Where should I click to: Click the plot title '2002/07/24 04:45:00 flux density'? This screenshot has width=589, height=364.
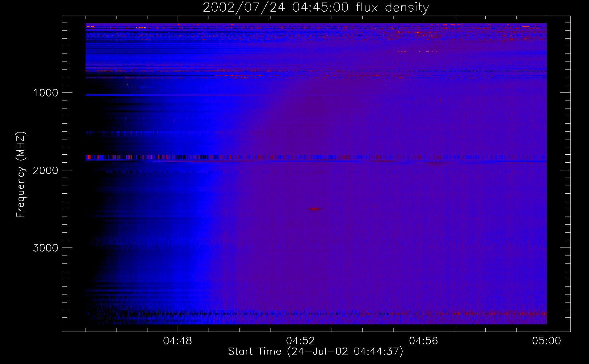(316, 7)
